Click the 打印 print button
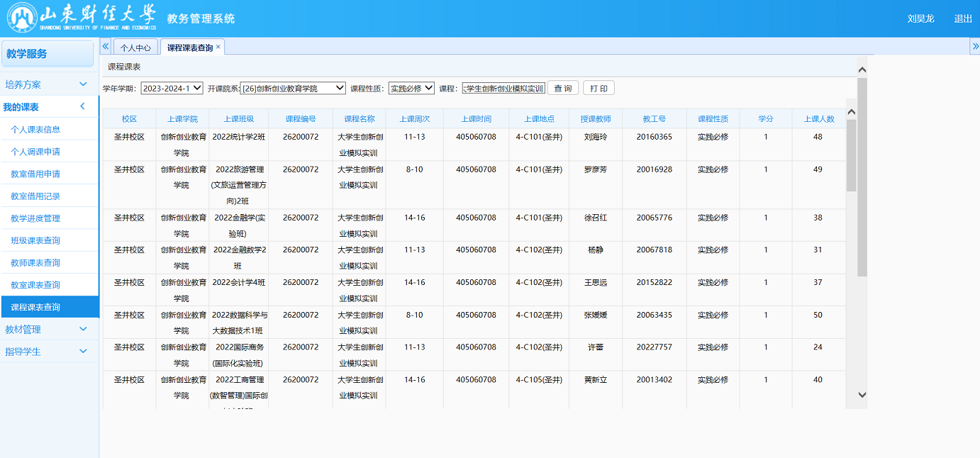The width and height of the screenshot is (980, 458). coord(598,89)
